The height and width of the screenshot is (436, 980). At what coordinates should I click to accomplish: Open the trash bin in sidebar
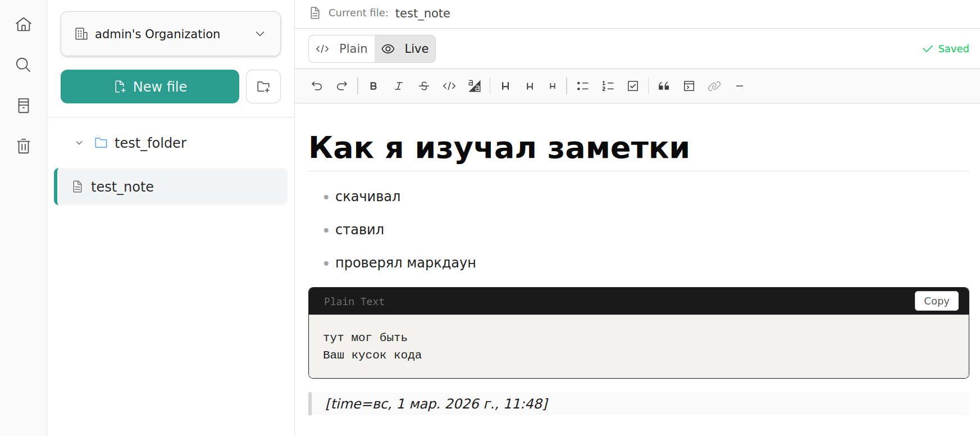(x=24, y=146)
